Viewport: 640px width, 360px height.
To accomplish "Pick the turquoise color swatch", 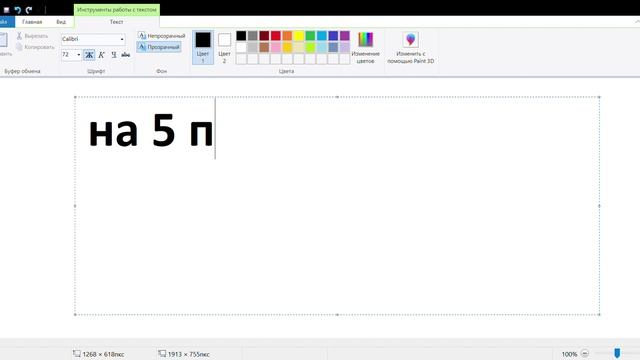I will pos(322,36).
